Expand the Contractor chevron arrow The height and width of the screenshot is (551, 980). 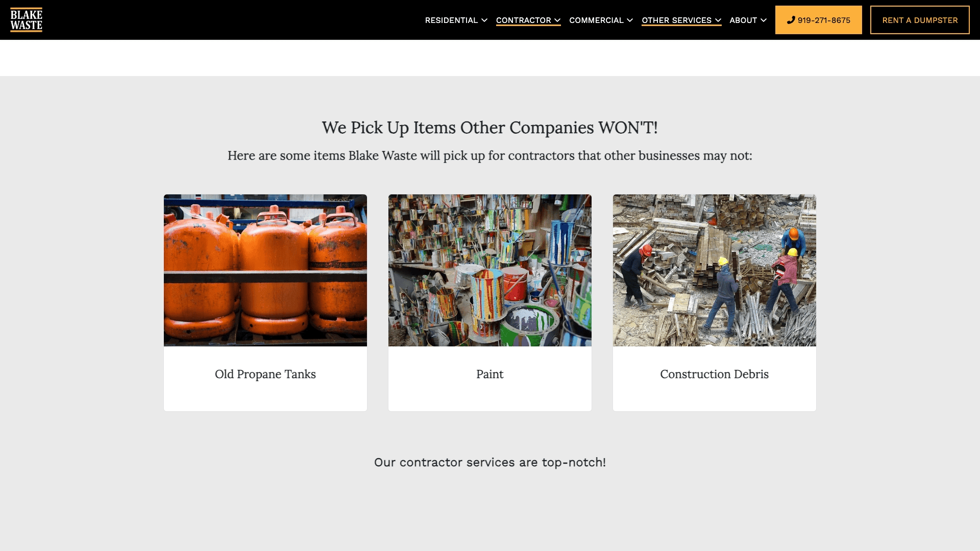pos(557,20)
